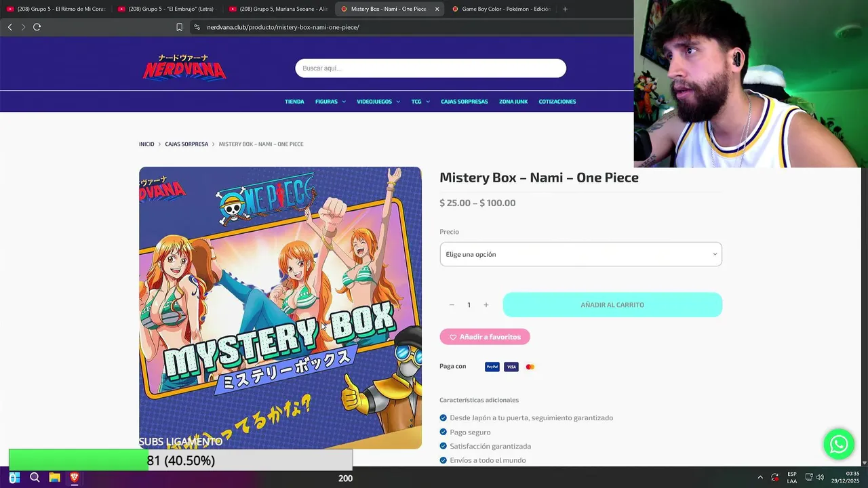Open ZONA JUNK menu item
The image size is (868, 488).
[x=513, y=102]
